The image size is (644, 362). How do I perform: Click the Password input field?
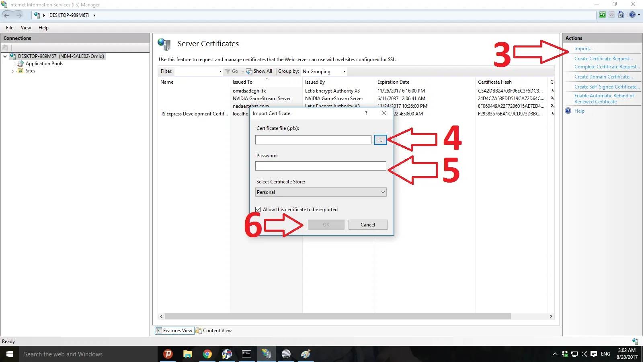click(321, 166)
